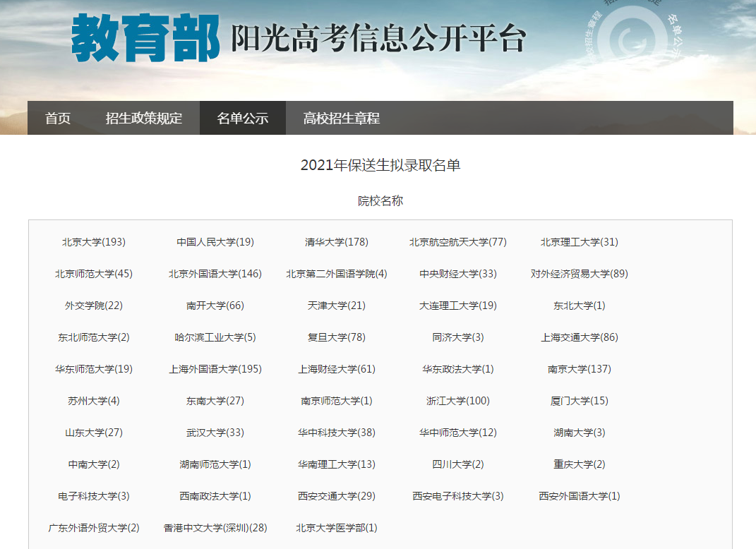
Task: Open 上海交通大学(86) list
Action: click(x=580, y=337)
